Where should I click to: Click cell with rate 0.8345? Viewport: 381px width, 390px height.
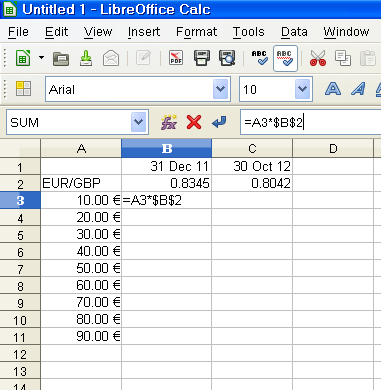pyautogui.click(x=167, y=183)
